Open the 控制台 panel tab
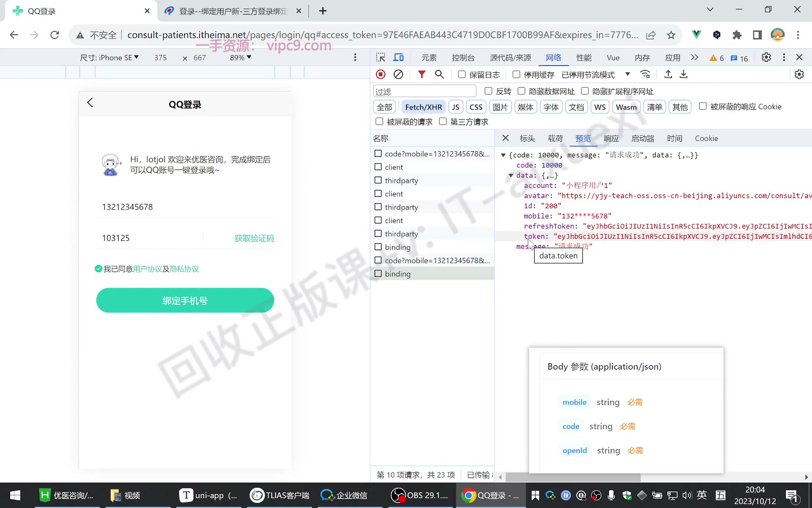 [x=463, y=58]
